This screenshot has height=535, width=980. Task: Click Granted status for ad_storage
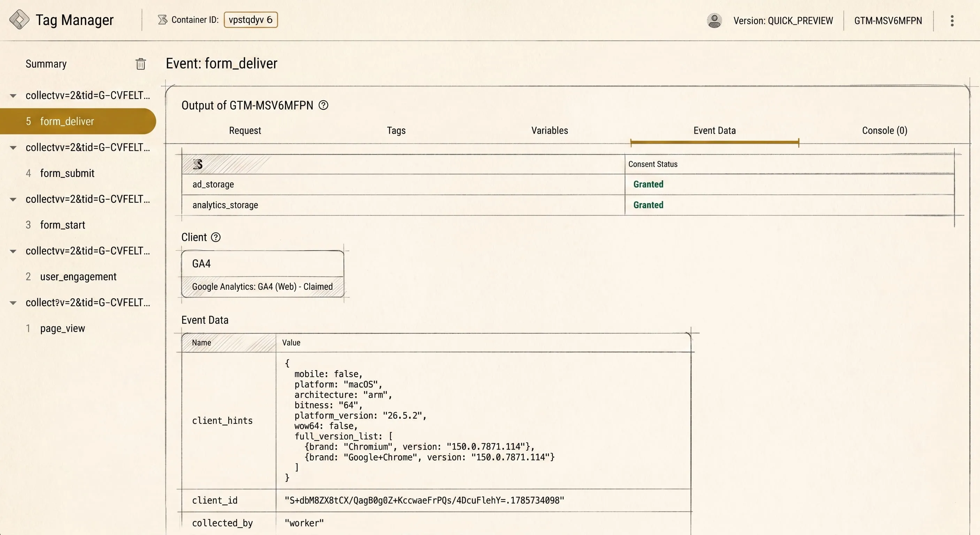coord(648,184)
